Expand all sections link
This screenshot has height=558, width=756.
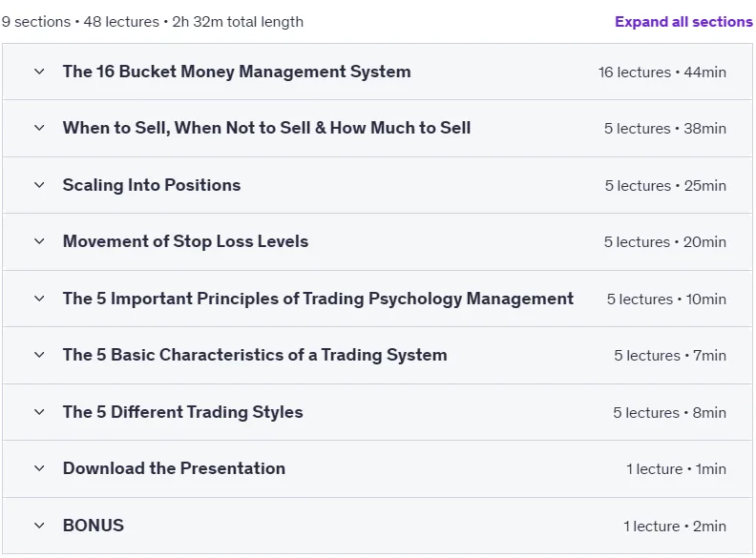[x=683, y=22]
